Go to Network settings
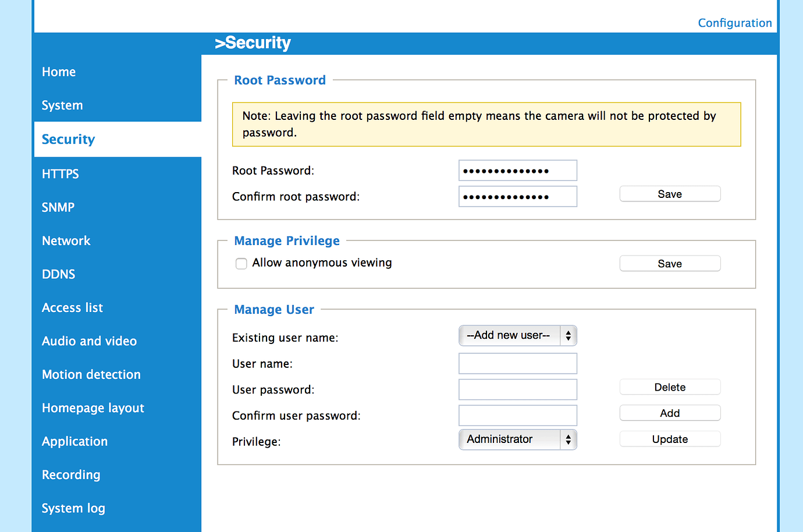 (x=66, y=240)
